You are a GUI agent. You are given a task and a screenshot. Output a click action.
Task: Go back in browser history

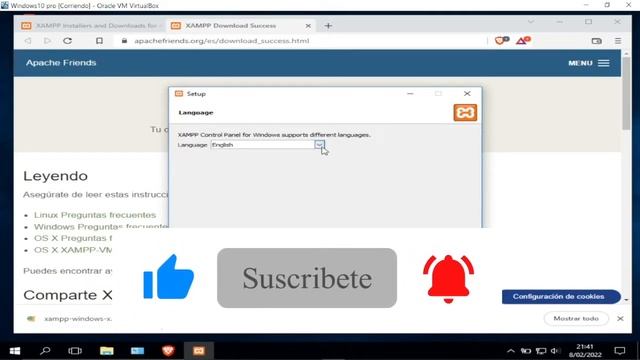[28, 41]
